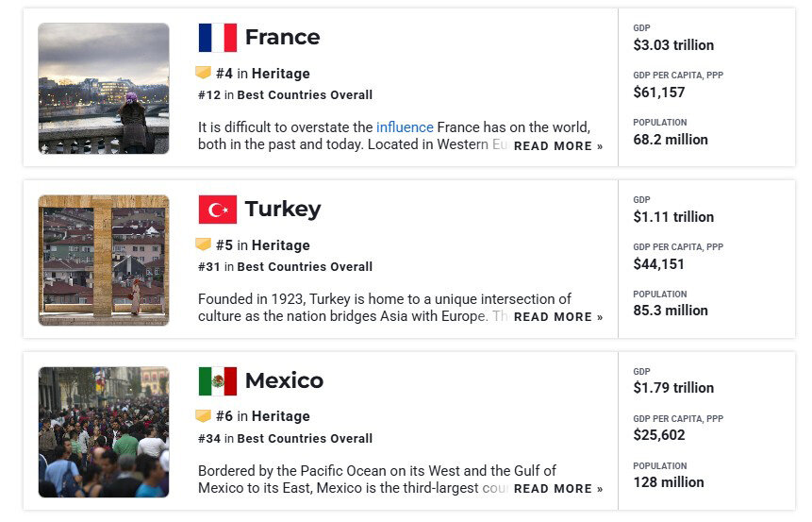Expand France description with READ MORE
The width and height of the screenshot is (812, 522).
click(558, 146)
